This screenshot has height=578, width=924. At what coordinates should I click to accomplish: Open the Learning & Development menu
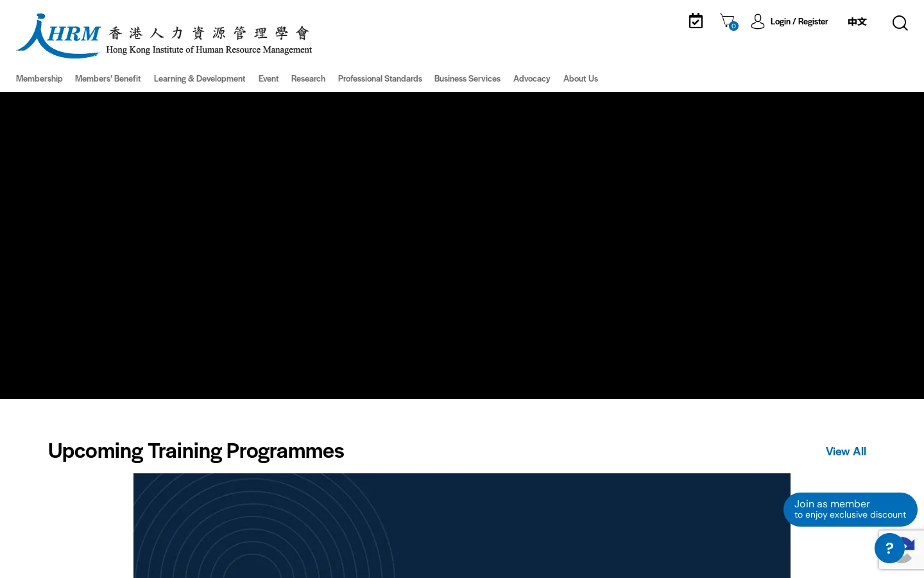(200, 79)
